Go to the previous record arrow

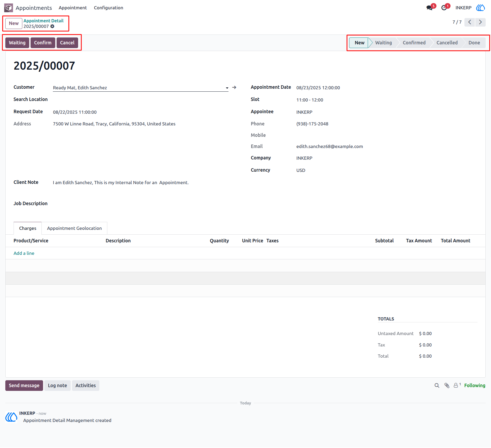pos(470,22)
